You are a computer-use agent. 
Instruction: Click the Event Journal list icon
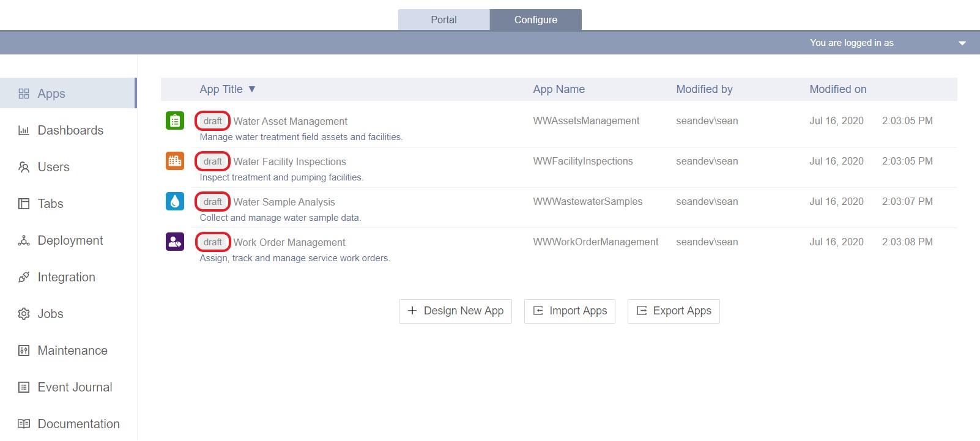[24, 387]
